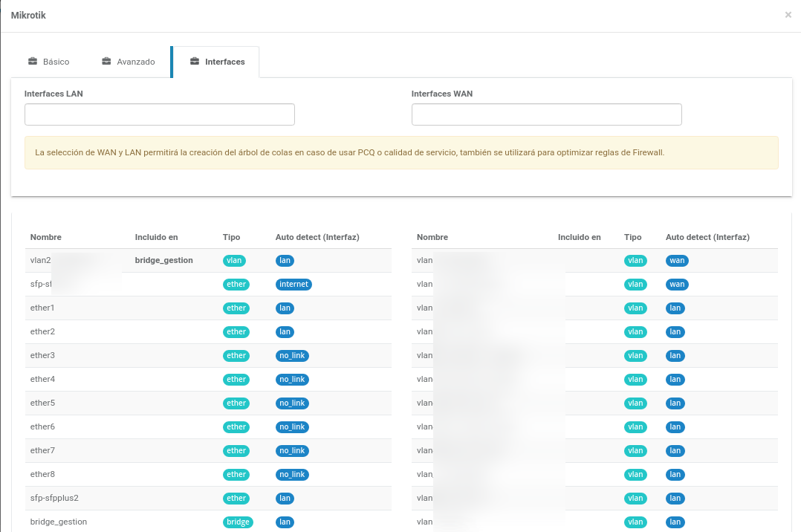801x532 pixels.
Task: Click the first wan badge in right table
Action: [x=678, y=261]
